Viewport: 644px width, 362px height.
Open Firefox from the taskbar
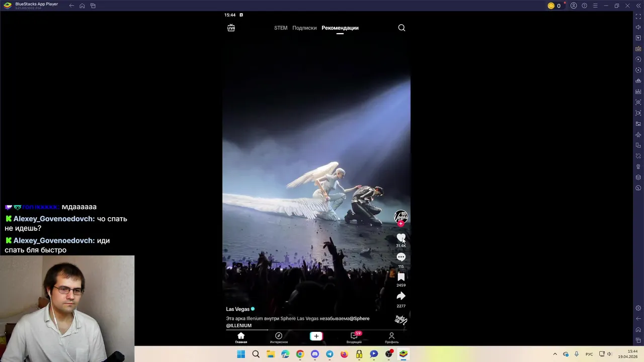tap(344, 354)
